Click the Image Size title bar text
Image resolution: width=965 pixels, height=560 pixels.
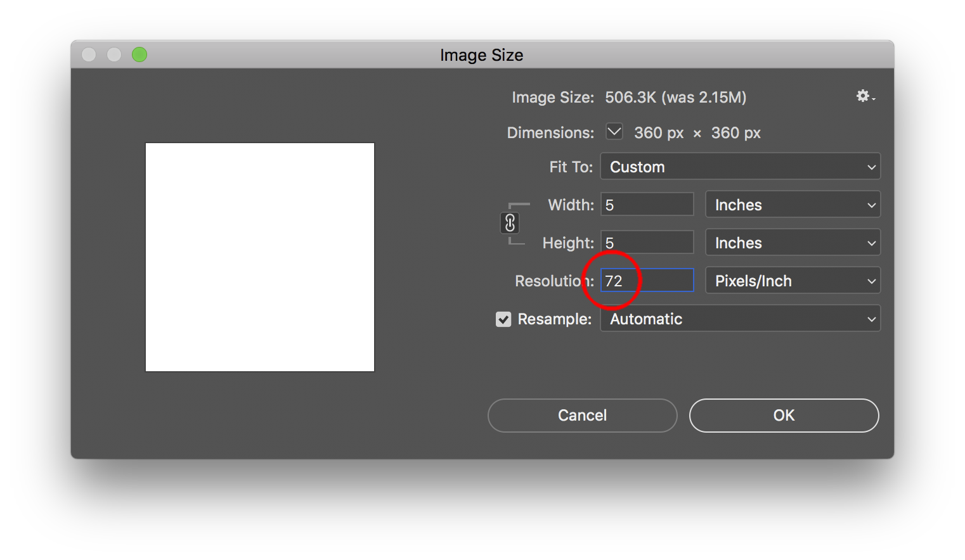tap(481, 55)
